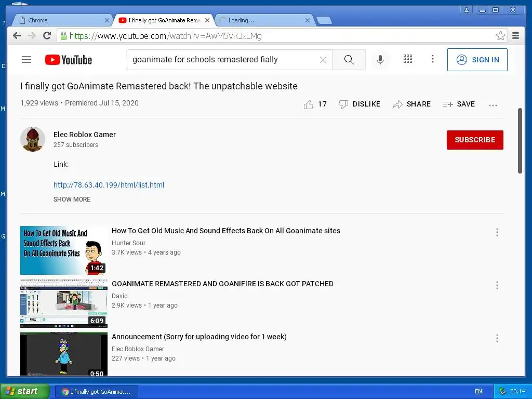Open options for Hunter Sour video
The height and width of the screenshot is (399, 532).
(x=497, y=232)
